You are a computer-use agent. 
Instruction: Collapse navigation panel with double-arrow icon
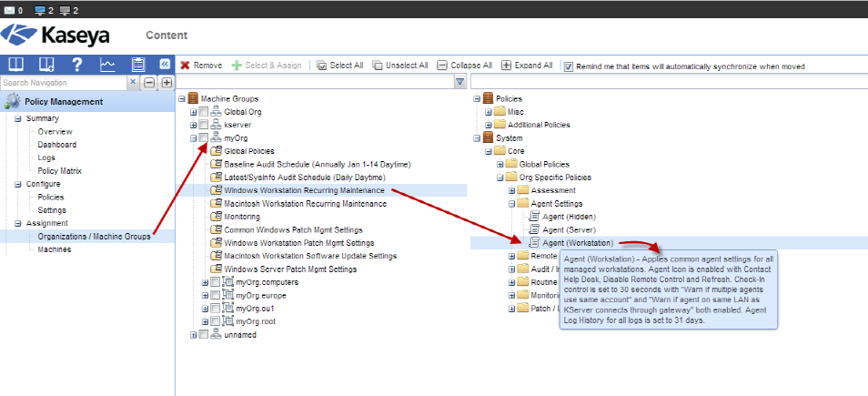(165, 65)
